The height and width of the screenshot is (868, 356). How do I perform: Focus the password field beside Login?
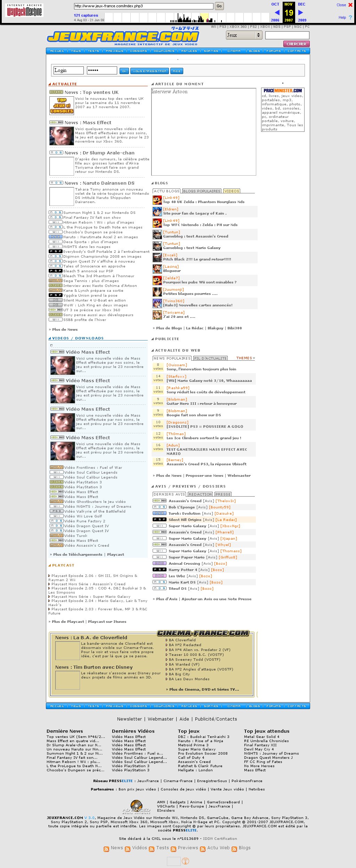(102, 70)
